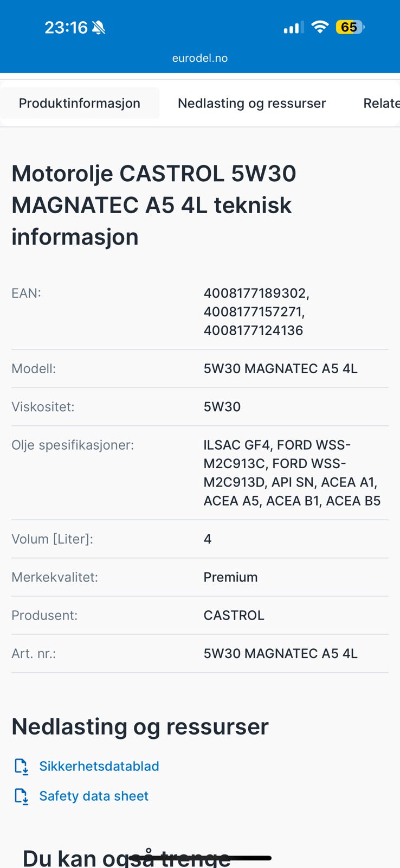Tap the Wi-Fi status icon

pyautogui.click(x=320, y=27)
